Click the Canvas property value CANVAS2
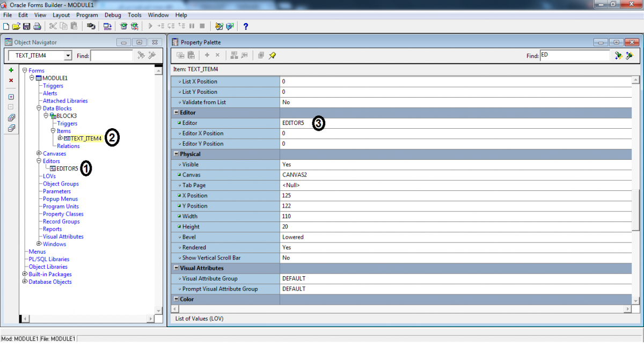Image resolution: width=644 pixels, height=362 pixels. coord(295,175)
